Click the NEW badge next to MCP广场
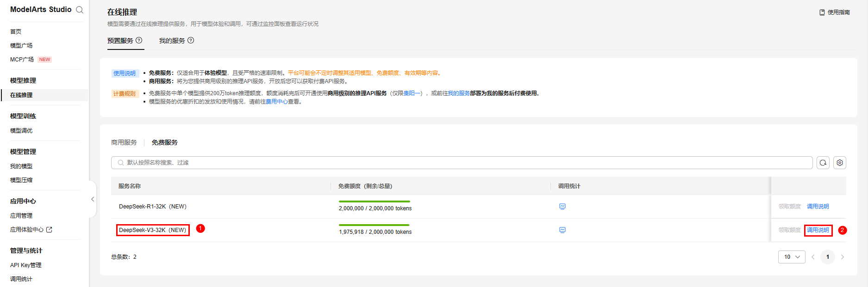 click(45, 60)
